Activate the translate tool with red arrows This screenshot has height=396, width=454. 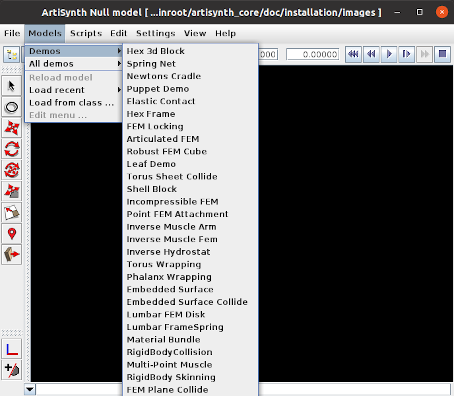(12, 128)
